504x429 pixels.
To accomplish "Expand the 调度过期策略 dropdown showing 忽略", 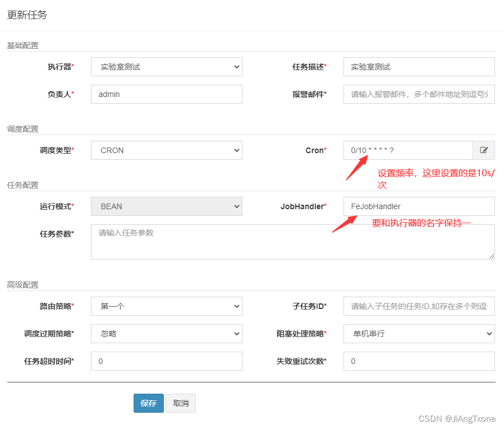I will pos(167,334).
